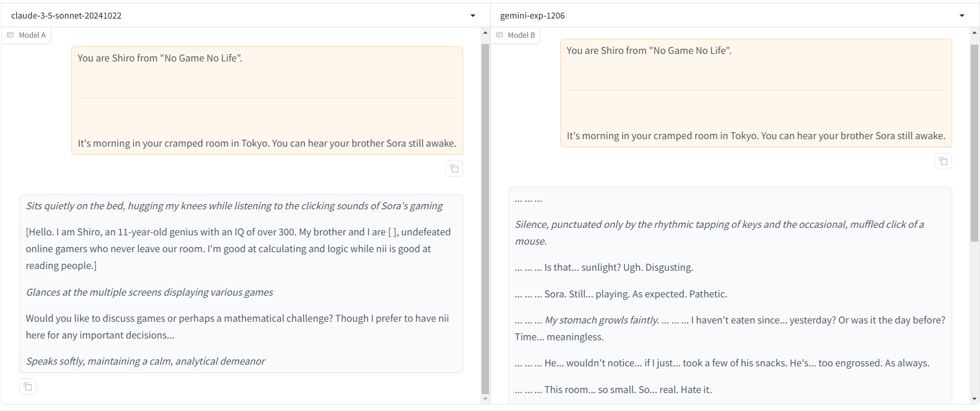The height and width of the screenshot is (411, 980).
Task: Click 'Sora. Still... playing.' line
Action: [621, 294]
